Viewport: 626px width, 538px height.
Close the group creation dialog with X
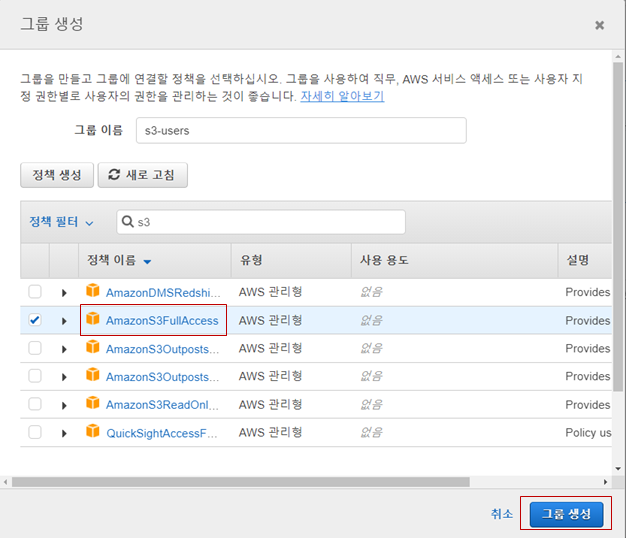point(599,26)
